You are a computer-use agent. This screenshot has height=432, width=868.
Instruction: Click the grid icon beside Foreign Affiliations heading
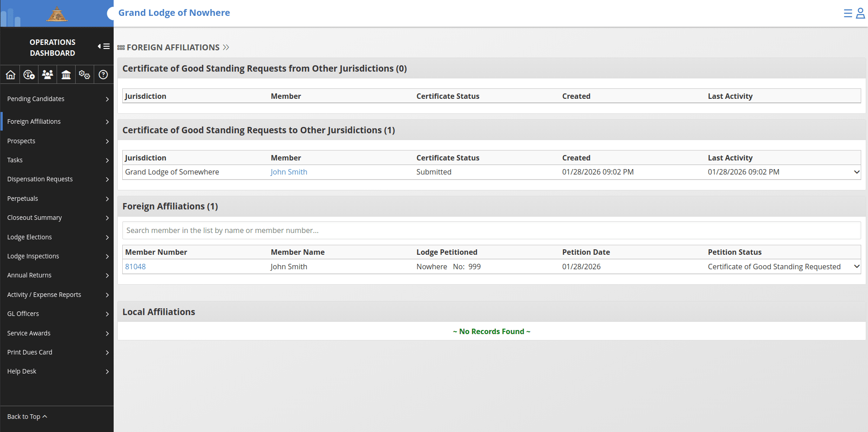[121, 48]
